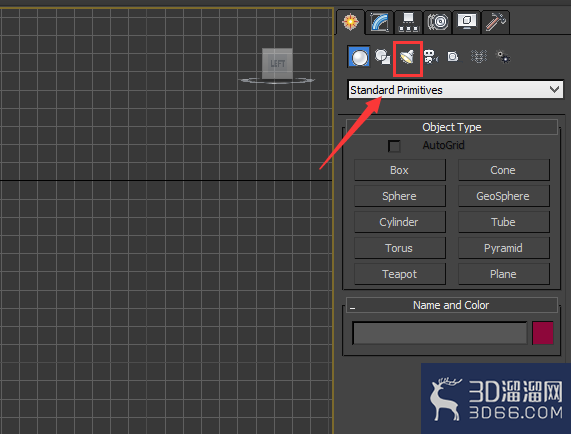571x434 pixels.
Task: Collapse the Object Type rollout header
Action: 452,127
